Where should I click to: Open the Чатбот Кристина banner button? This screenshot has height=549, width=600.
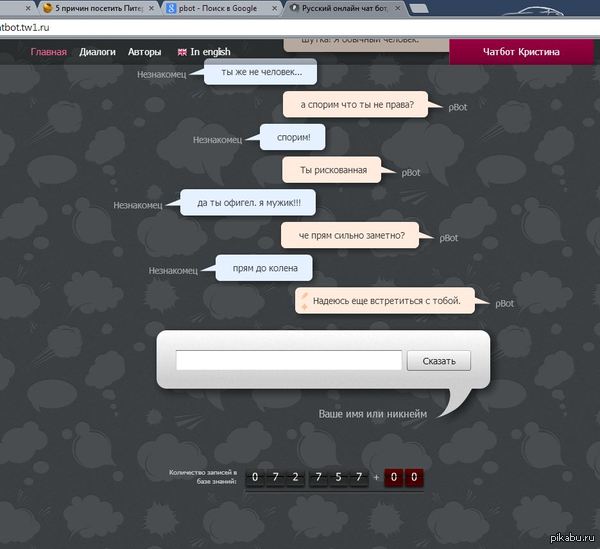(520, 52)
